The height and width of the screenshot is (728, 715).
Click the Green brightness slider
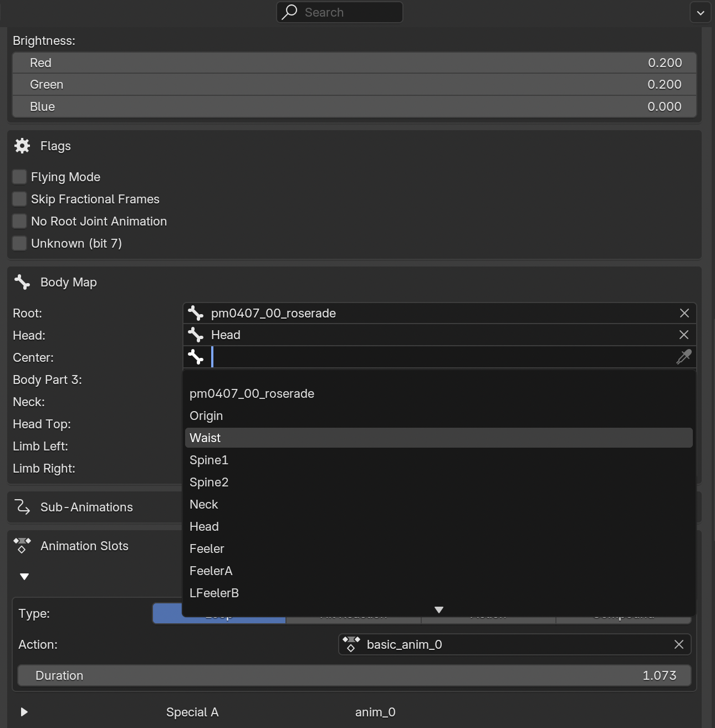click(355, 84)
